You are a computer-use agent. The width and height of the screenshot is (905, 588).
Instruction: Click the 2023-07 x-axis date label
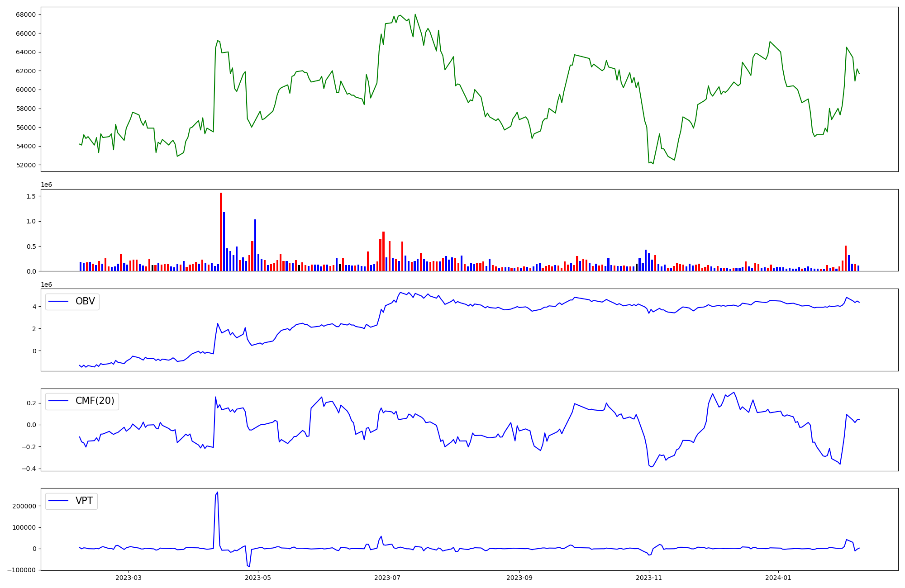[388, 578]
